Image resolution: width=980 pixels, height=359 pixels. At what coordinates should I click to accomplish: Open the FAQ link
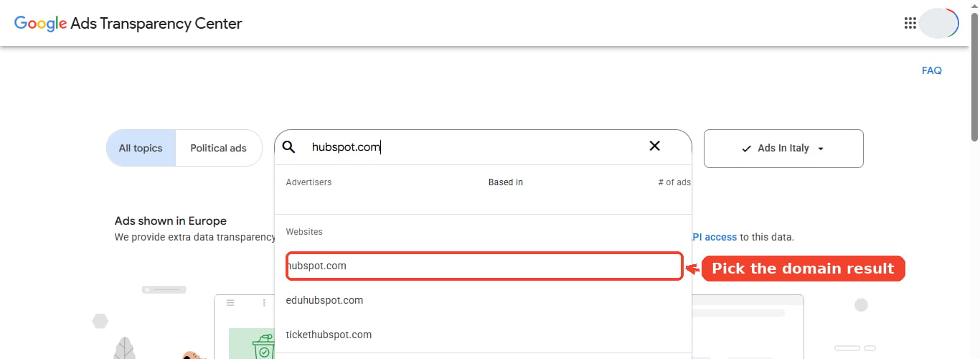point(931,70)
